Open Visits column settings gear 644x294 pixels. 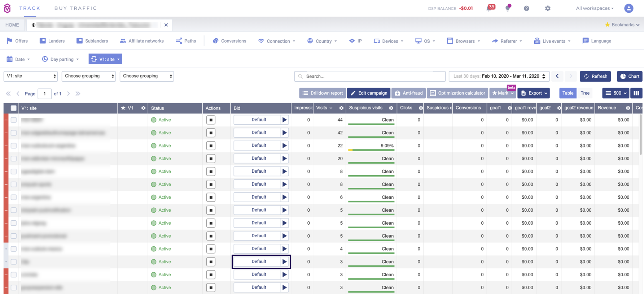(341, 108)
